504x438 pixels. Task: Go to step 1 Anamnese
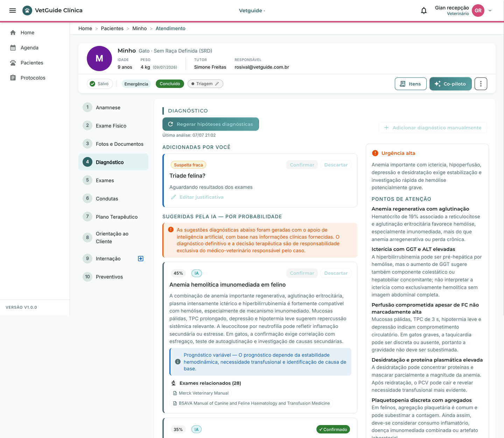click(113, 108)
